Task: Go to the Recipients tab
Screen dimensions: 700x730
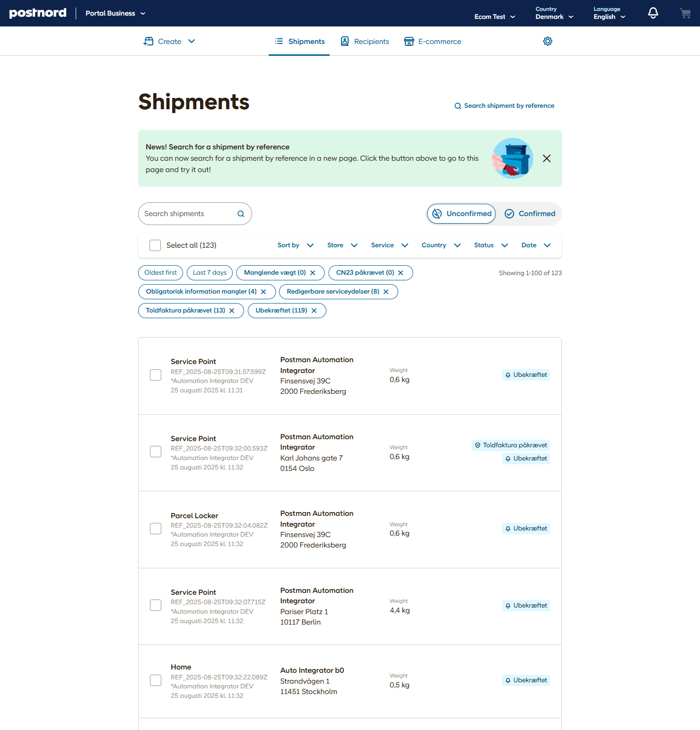Action: (x=365, y=41)
